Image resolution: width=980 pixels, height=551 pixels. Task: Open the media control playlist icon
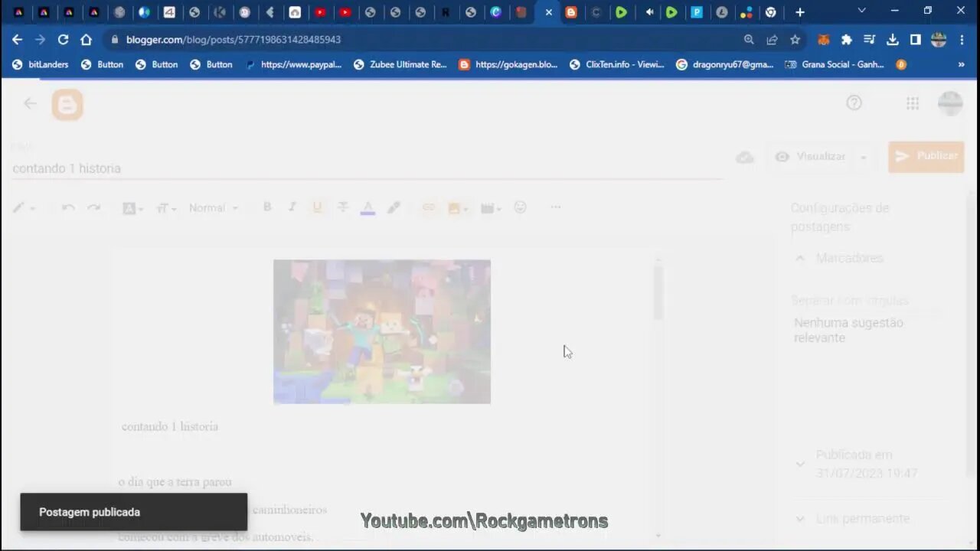coord(870,40)
